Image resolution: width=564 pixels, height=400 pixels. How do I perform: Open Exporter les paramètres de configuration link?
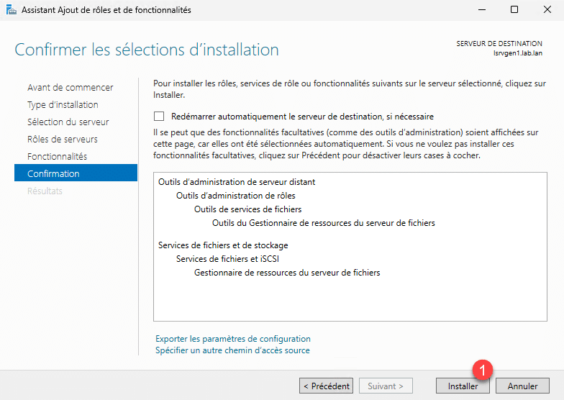[233, 339]
